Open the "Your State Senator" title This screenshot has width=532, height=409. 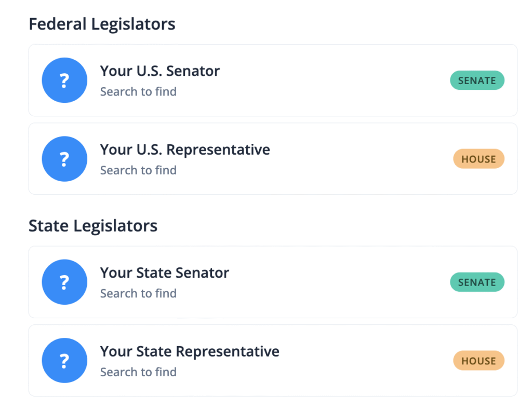(165, 273)
